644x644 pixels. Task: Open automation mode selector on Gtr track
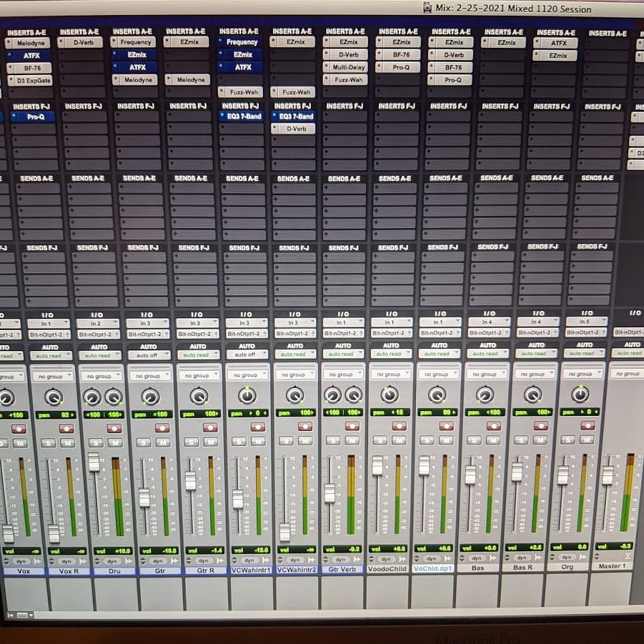(x=150, y=355)
